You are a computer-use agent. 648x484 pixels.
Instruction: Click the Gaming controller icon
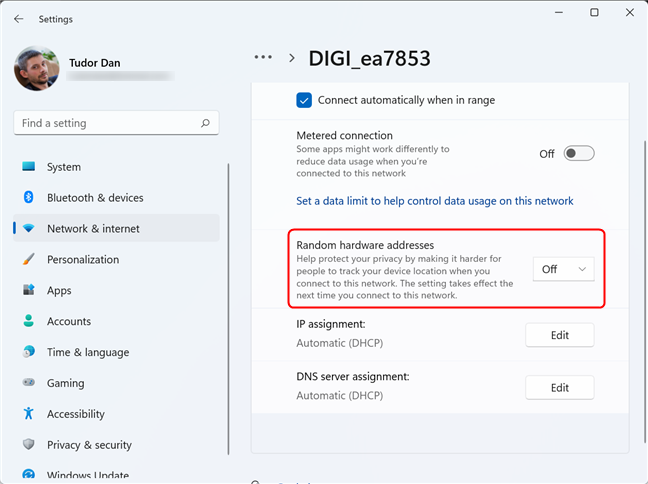click(29, 382)
